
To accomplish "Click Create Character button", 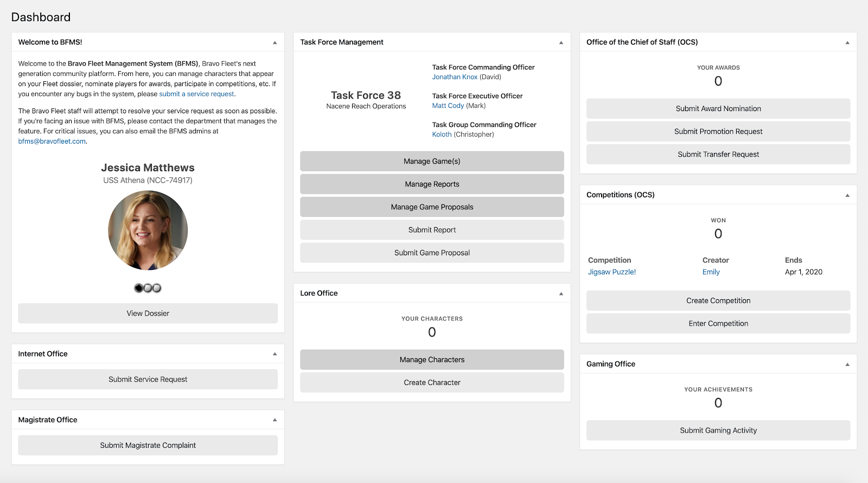I will [432, 383].
